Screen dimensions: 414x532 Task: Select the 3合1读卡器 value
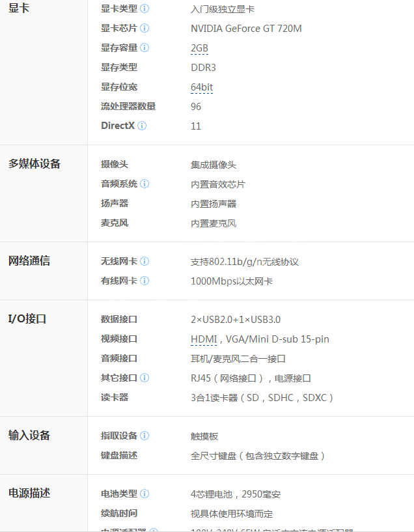(x=262, y=398)
